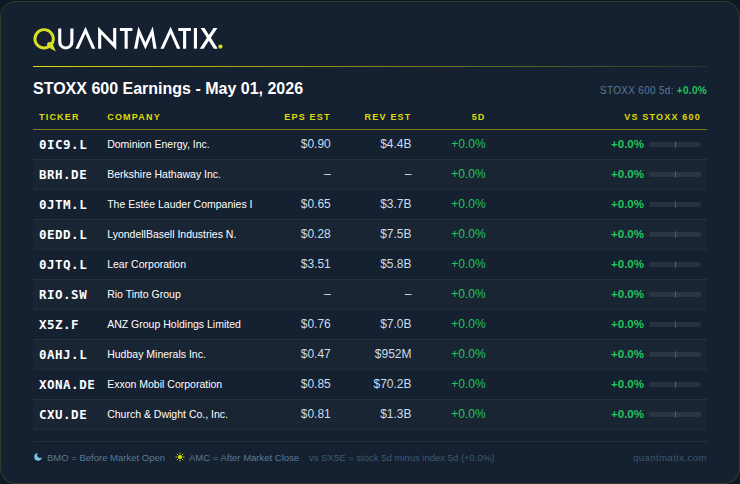The image size is (740, 484).
Task: Click the EPS EST column header
Action: pos(307,117)
